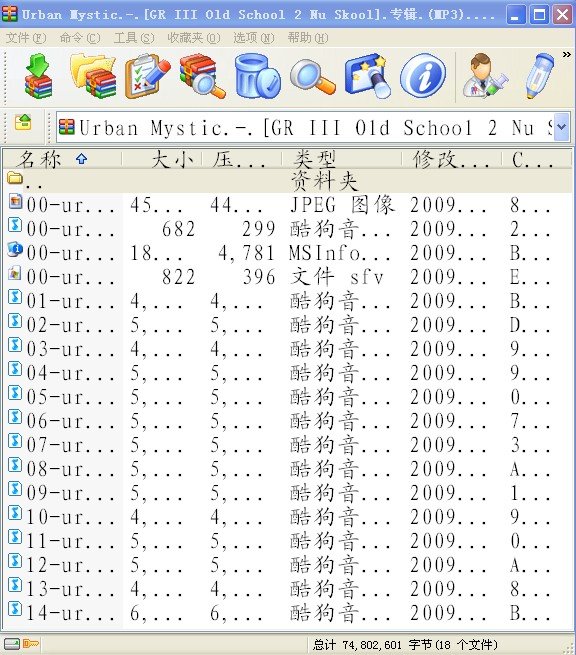
Task: Click the Delete trash bin icon
Action: pyautogui.click(x=257, y=76)
